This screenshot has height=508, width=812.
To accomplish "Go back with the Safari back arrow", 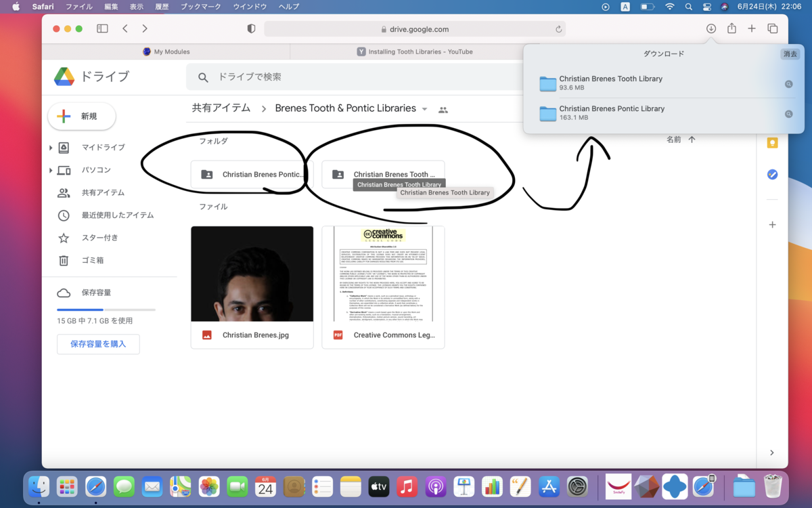I will pos(125,28).
